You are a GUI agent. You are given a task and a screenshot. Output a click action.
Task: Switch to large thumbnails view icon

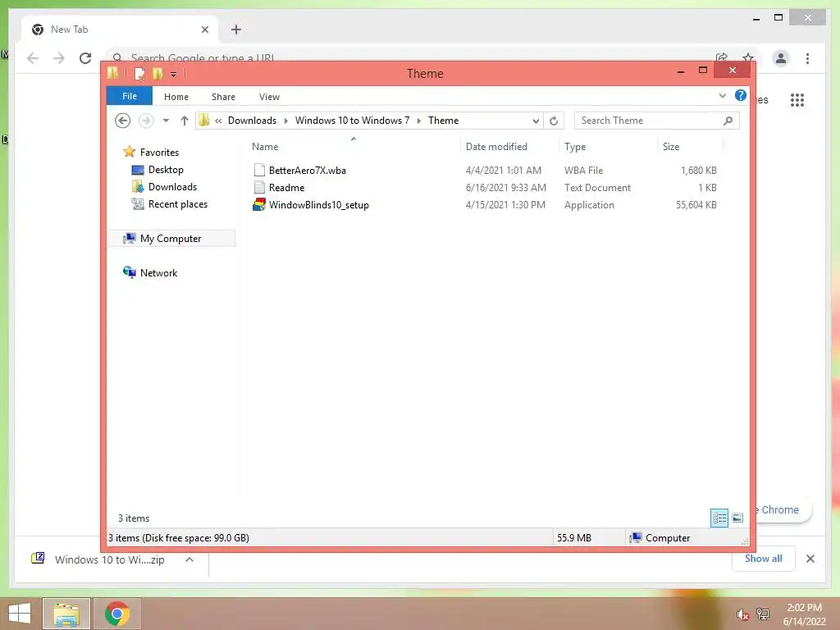pos(737,518)
